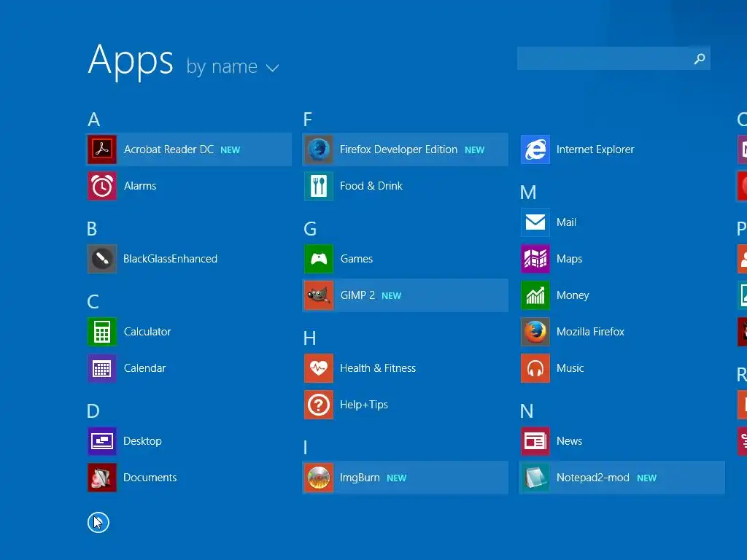Click the 'Apps' heading title

[131, 61]
